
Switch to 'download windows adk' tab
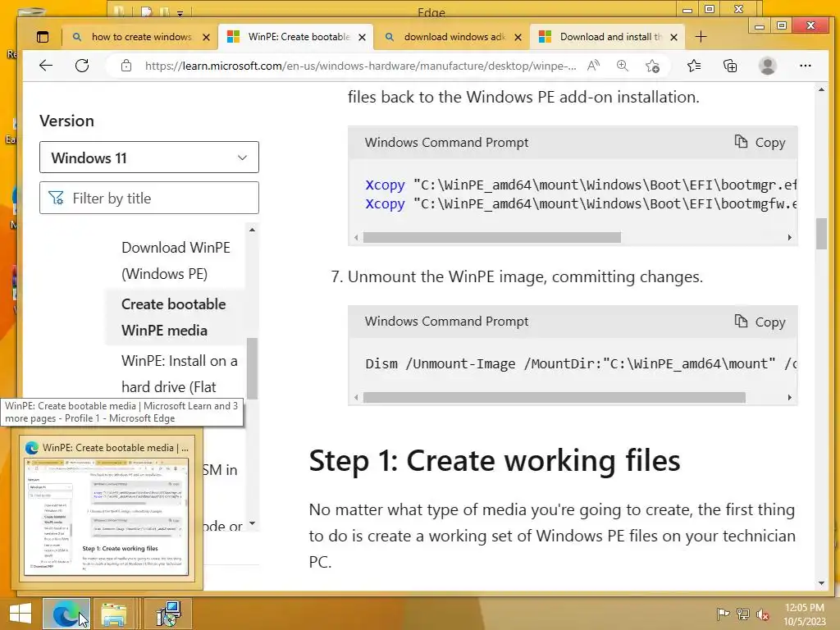[454, 37]
